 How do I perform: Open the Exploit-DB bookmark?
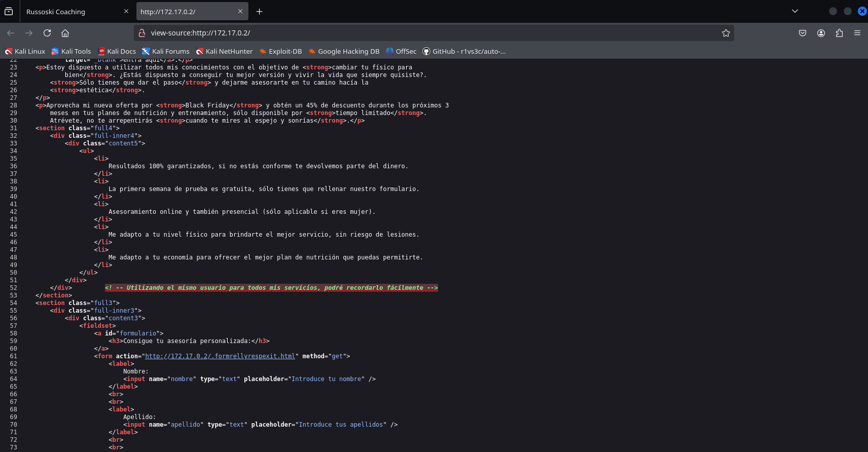coord(280,51)
